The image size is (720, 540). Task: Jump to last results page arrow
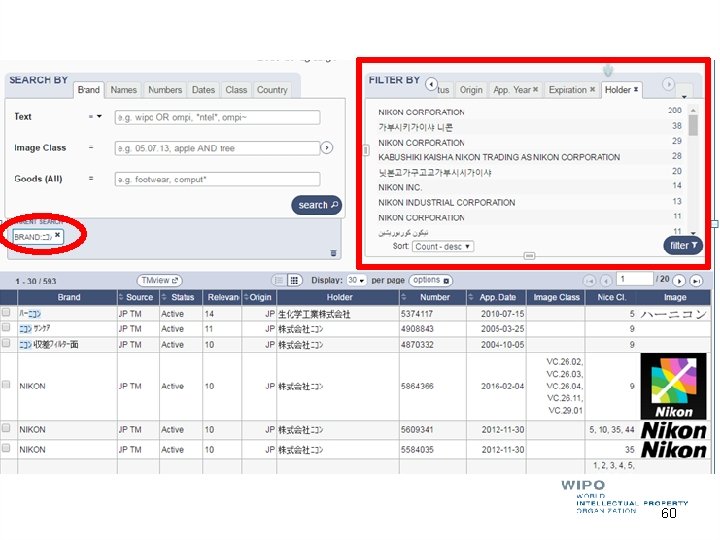tap(697, 280)
